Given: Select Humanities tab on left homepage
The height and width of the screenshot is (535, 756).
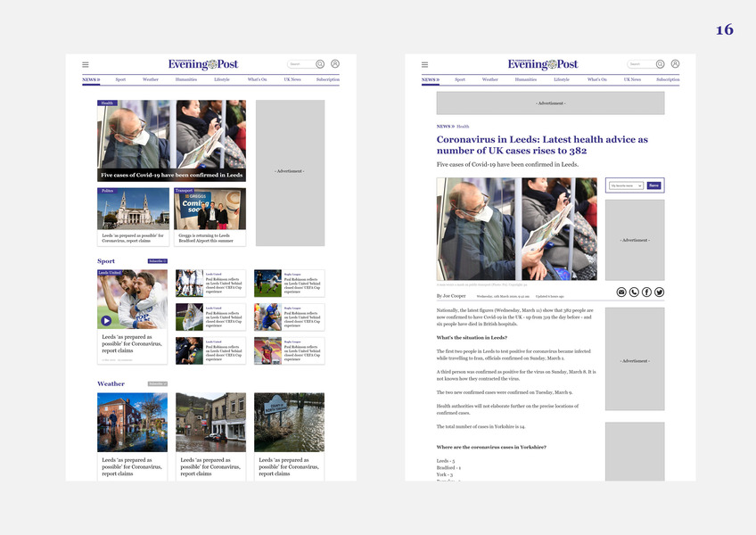Looking at the screenshot, I should (x=186, y=79).
